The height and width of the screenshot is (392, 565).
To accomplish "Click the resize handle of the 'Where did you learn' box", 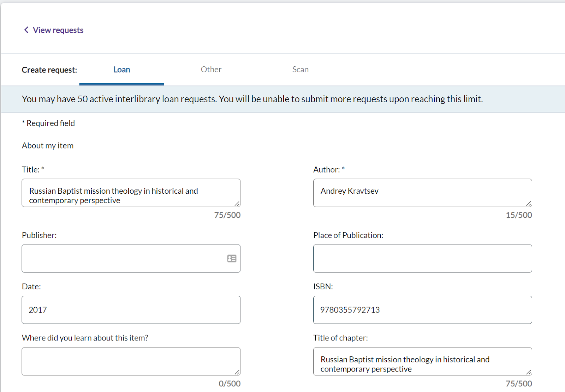I will click(237, 372).
